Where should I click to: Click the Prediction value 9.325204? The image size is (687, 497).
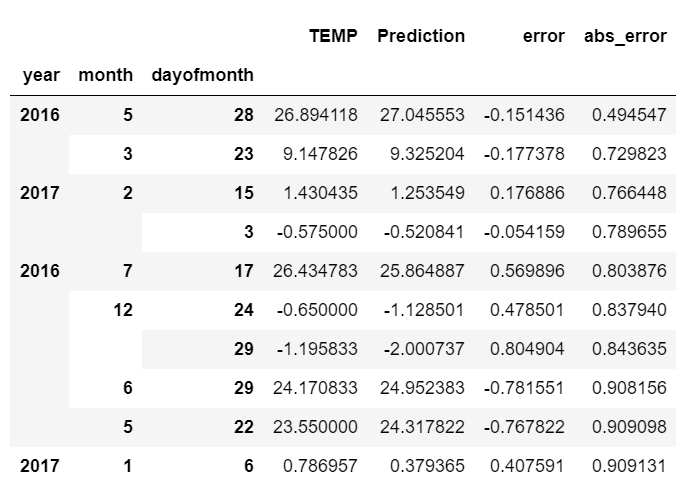tap(422, 154)
